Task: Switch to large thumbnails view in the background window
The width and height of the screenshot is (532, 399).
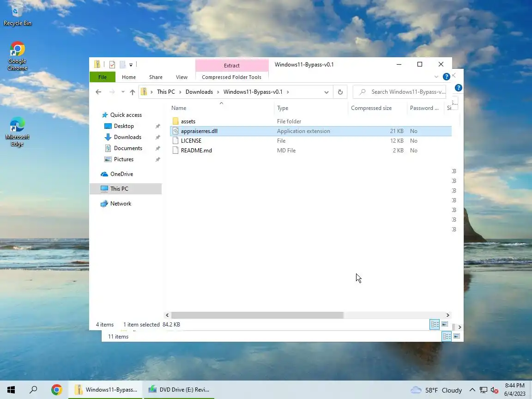Action: pyautogui.click(x=457, y=336)
